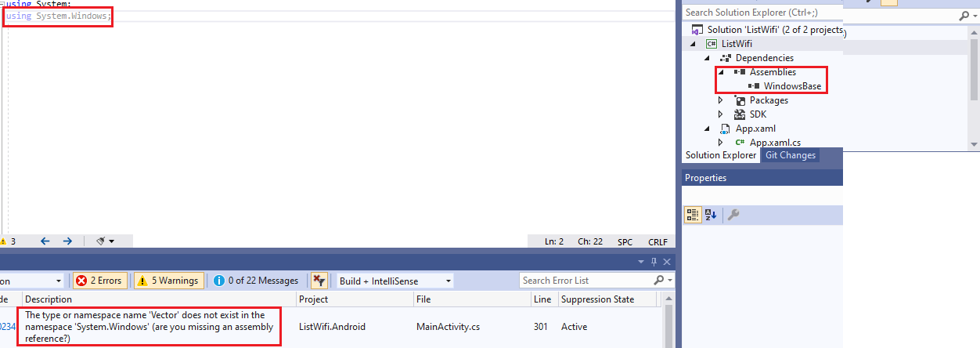
Task: Sort by the Line column header
Action: [x=543, y=299]
